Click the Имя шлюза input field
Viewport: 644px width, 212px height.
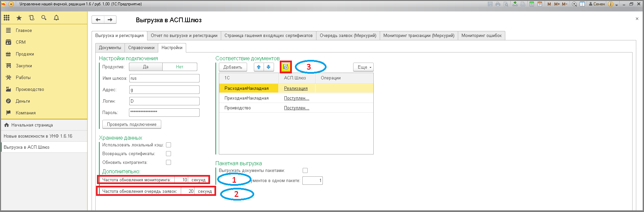164,78
